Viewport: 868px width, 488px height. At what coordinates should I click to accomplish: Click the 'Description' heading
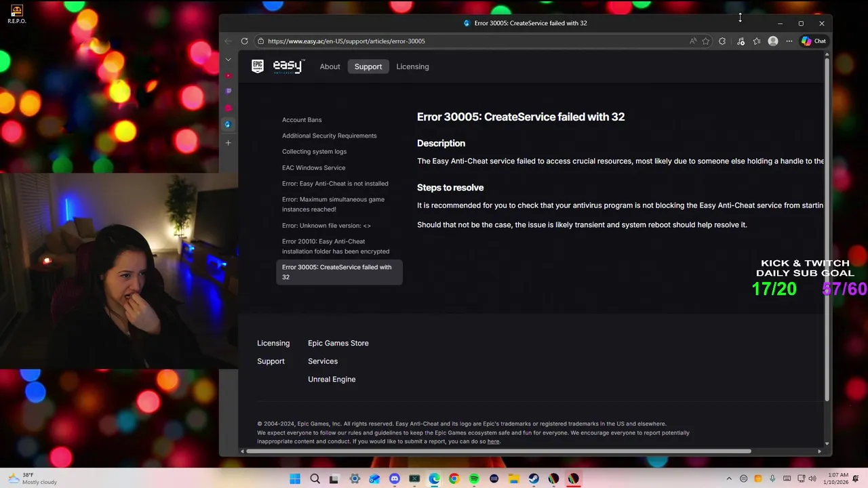click(x=441, y=143)
